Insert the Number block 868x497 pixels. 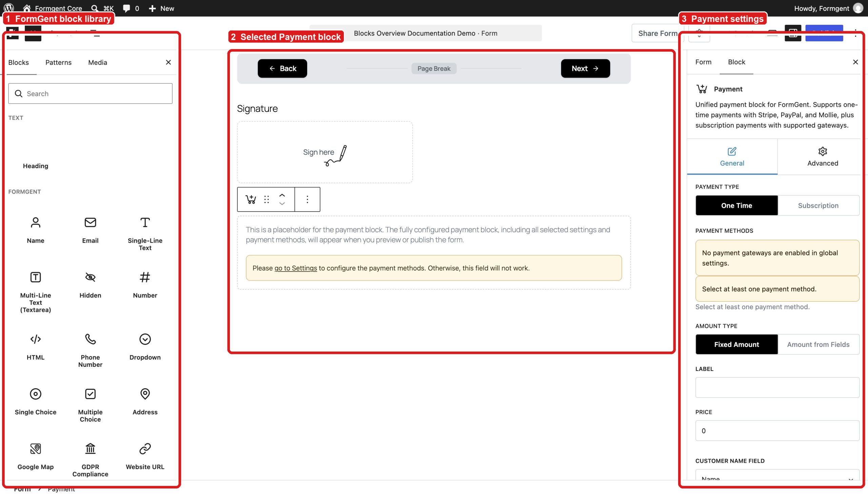tap(145, 285)
